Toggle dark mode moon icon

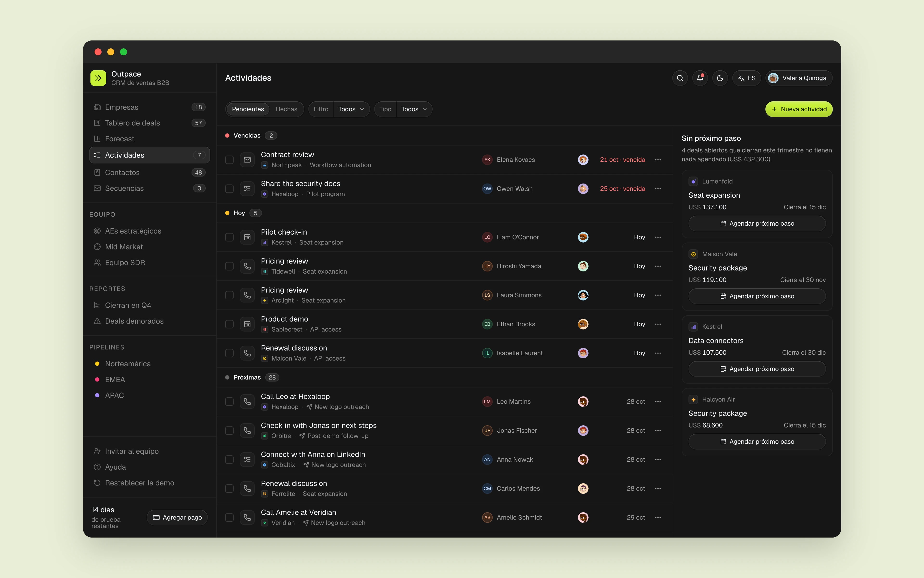click(x=720, y=78)
